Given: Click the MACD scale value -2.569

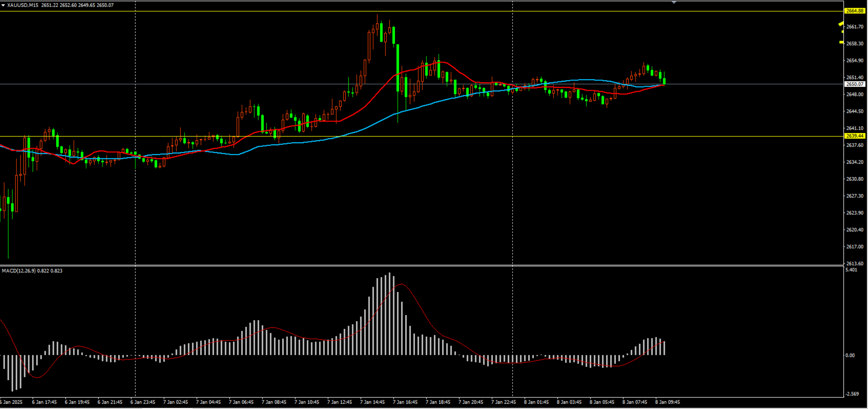Looking at the screenshot, I should tap(852, 394).
